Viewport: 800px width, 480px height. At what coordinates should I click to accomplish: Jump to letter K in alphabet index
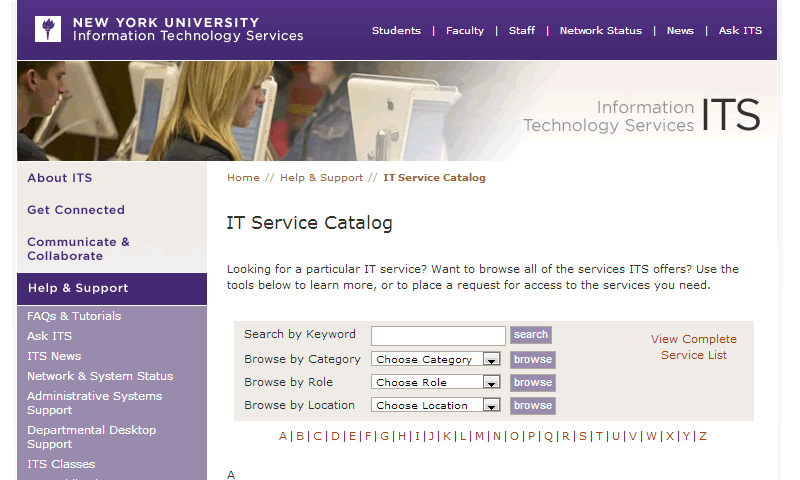(447, 436)
